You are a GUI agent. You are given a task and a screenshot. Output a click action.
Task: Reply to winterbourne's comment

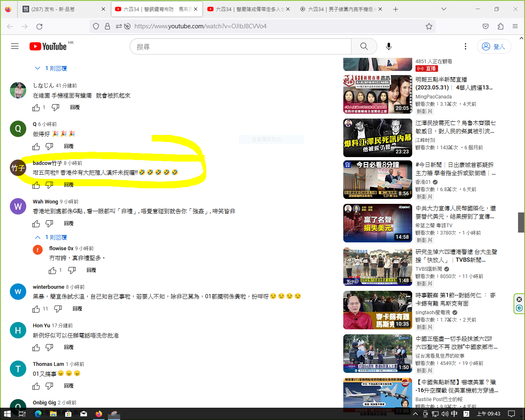tap(77, 309)
